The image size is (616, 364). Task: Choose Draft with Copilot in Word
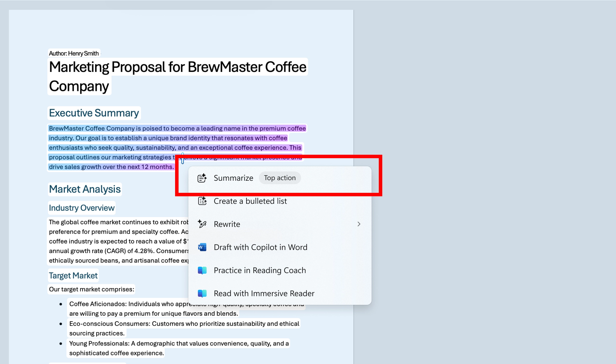[x=280, y=247]
